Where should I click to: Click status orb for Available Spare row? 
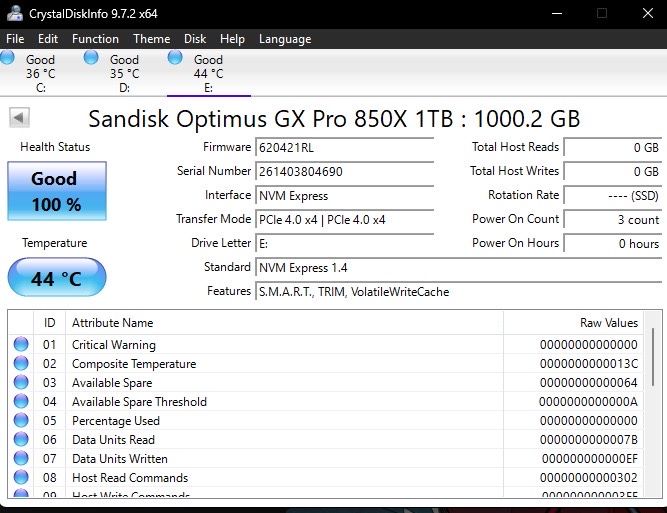(21, 382)
